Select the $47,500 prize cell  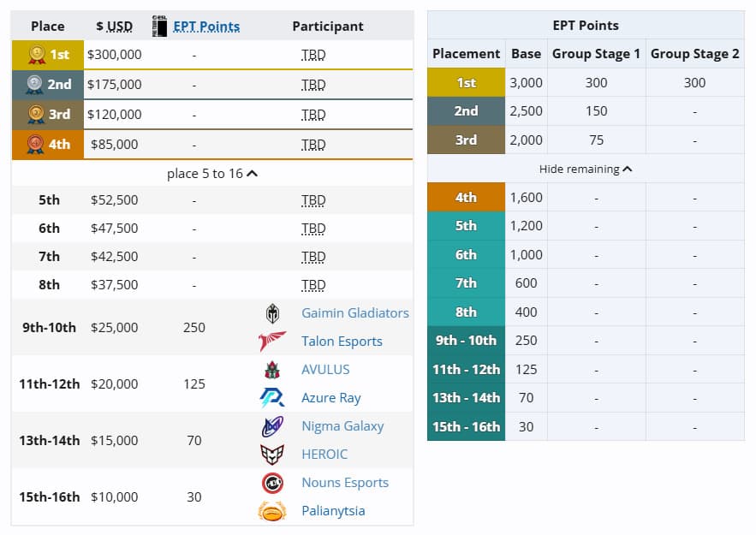click(x=114, y=229)
